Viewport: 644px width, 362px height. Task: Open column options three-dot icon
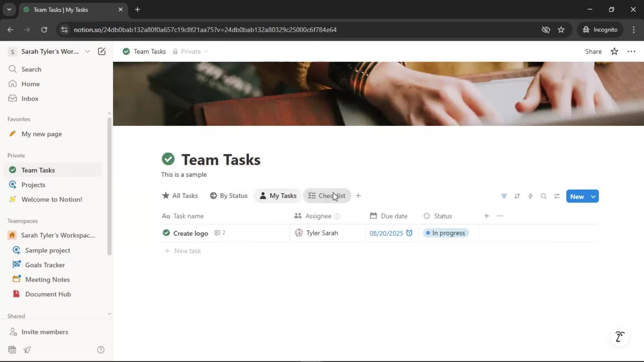point(500,216)
